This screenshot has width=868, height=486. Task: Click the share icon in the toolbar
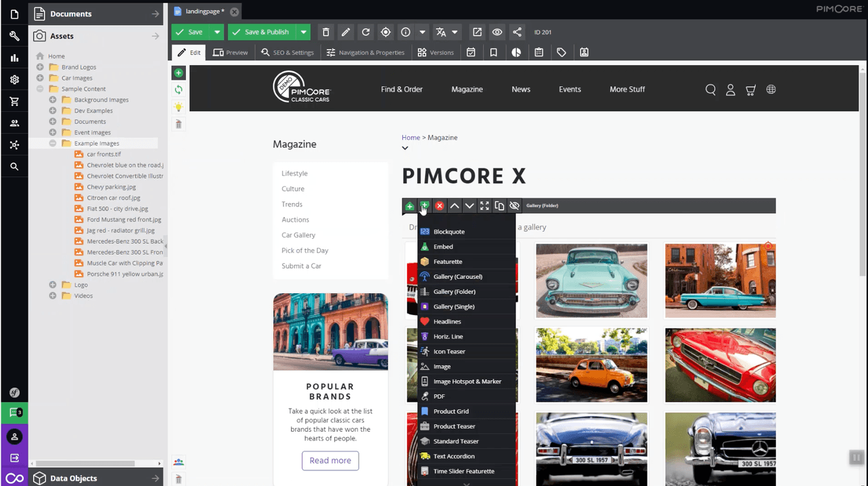tap(517, 32)
